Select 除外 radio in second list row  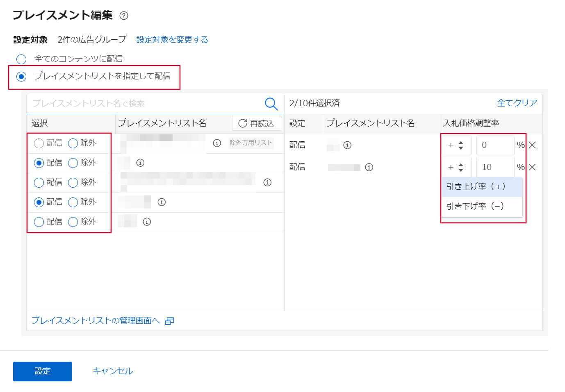coord(73,163)
